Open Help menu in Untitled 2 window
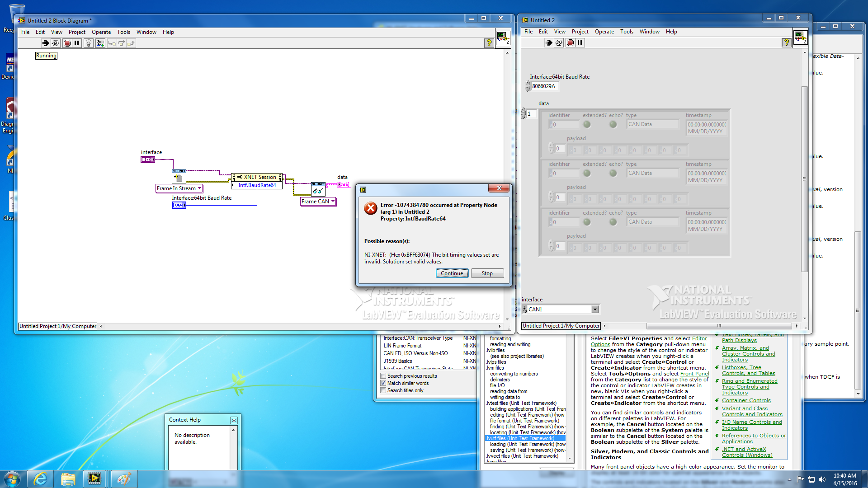This screenshot has height=488, width=868. pyautogui.click(x=671, y=32)
